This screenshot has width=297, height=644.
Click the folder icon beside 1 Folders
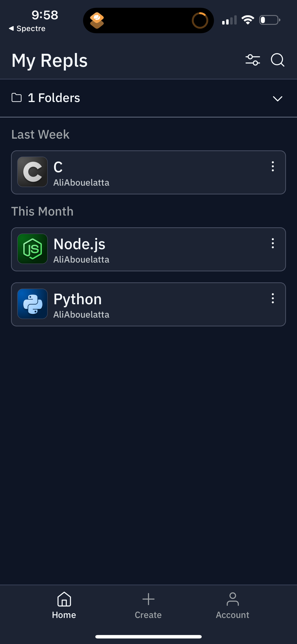tap(17, 97)
